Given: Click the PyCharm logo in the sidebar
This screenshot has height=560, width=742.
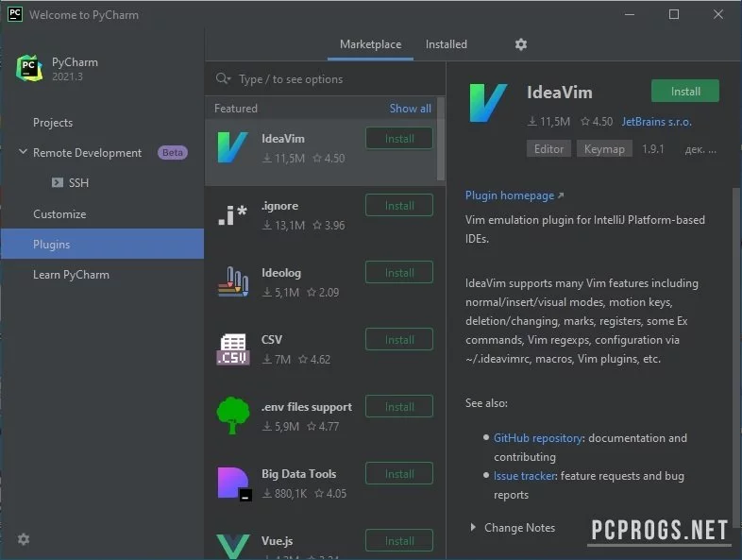Looking at the screenshot, I should [x=29, y=68].
